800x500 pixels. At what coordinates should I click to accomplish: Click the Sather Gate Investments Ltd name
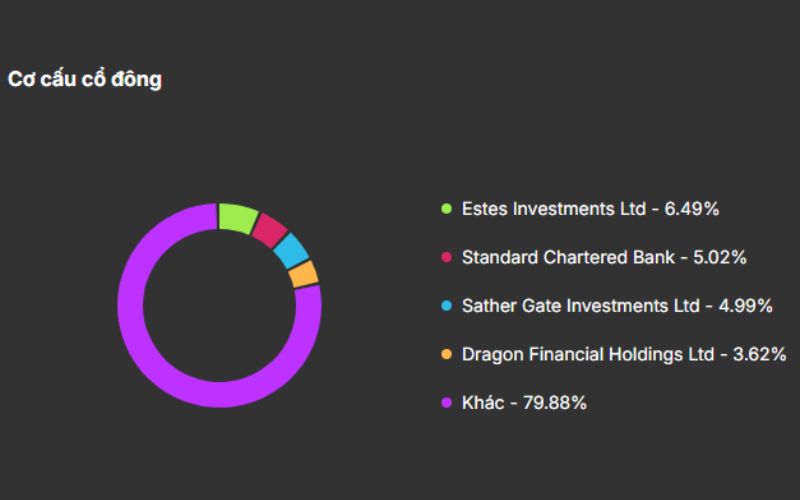[x=580, y=306]
